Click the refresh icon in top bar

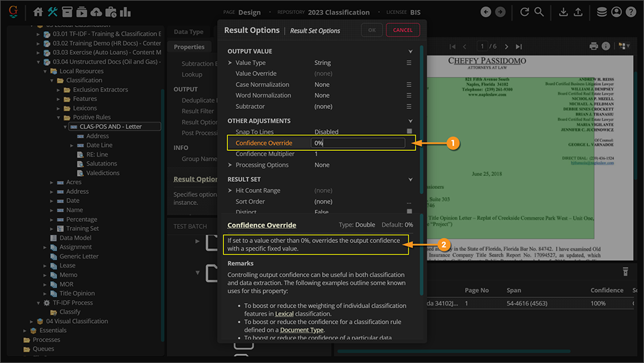pyautogui.click(x=524, y=12)
